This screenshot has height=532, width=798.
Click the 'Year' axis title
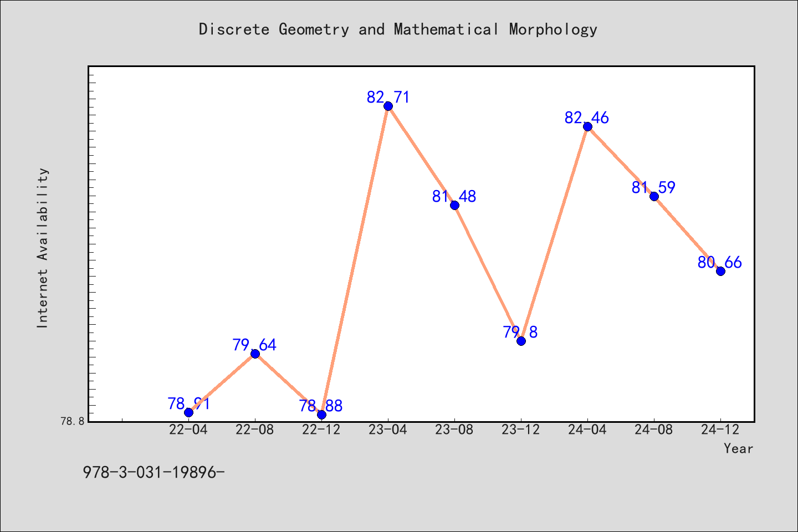(739, 449)
